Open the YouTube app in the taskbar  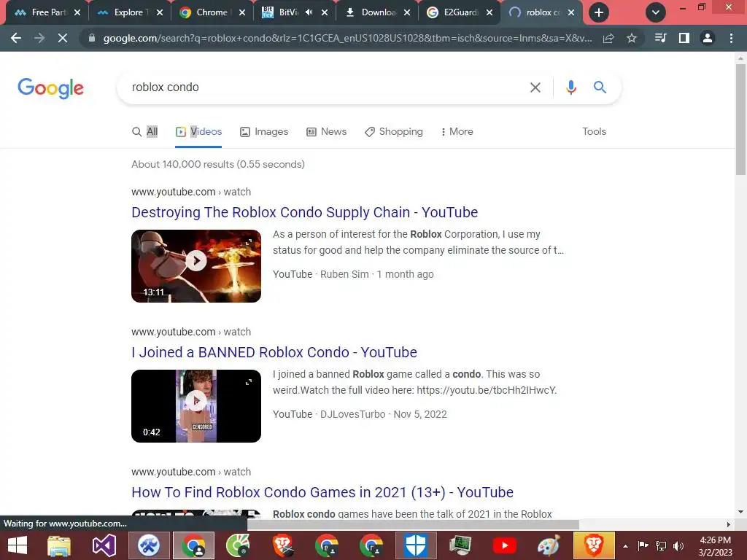[x=505, y=545]
